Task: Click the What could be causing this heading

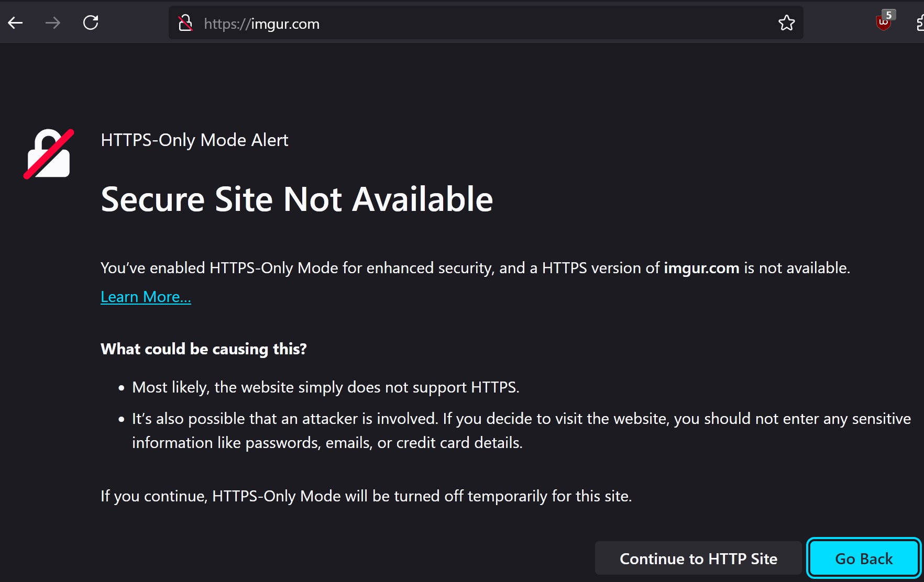Action: pyautogui.click(x=204, y=349)
